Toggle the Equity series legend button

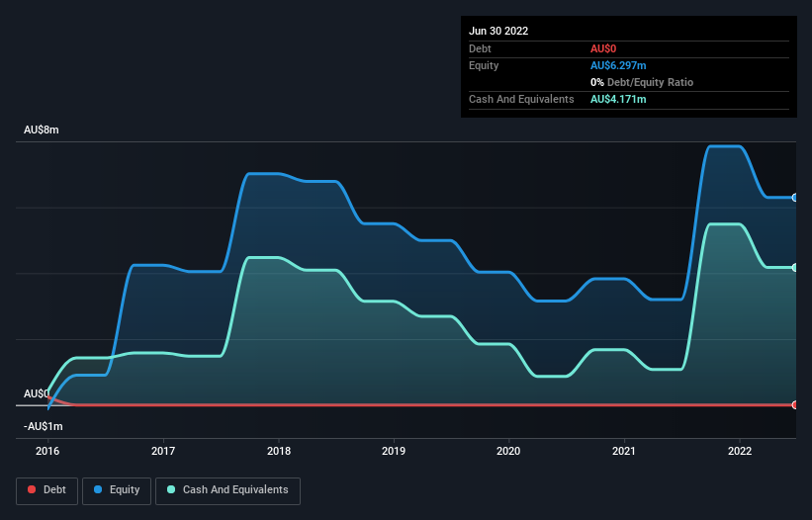(x=117, y=490)
